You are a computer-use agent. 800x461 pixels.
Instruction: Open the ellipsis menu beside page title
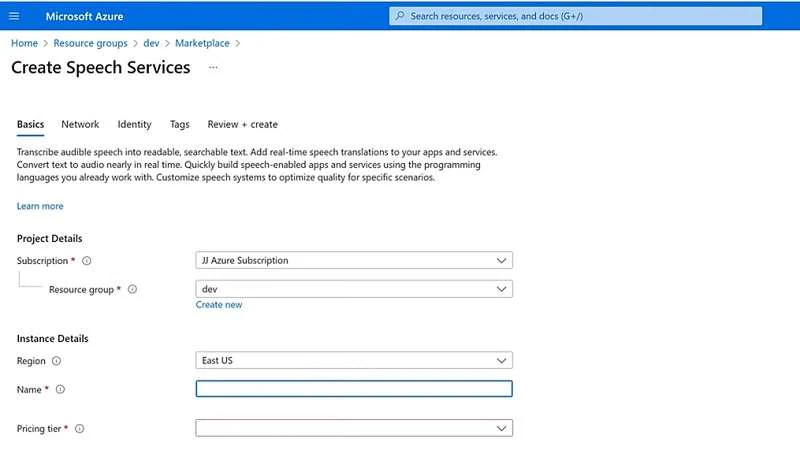click(213, 68)
